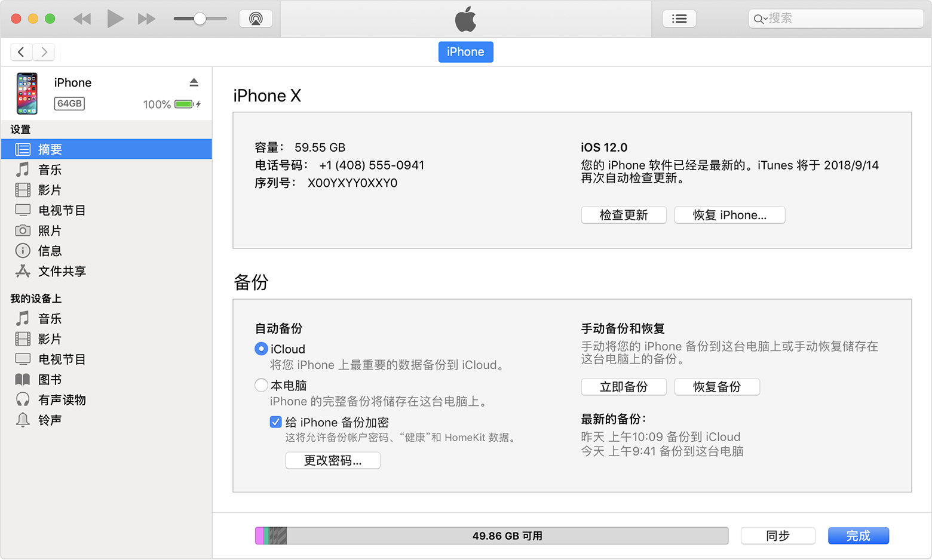
Task: Select the 摘要 sidebar item
Action: tap(50, 149)
